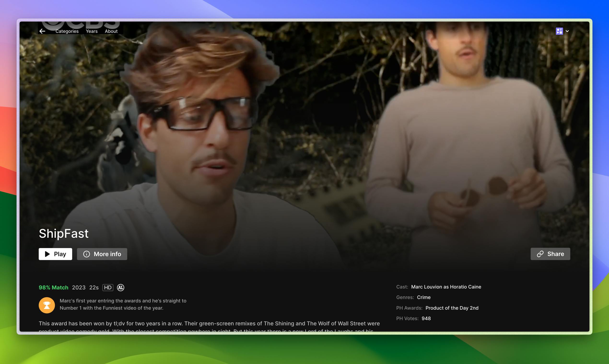Click the orange trophy award icon

(x=47, y=305)
